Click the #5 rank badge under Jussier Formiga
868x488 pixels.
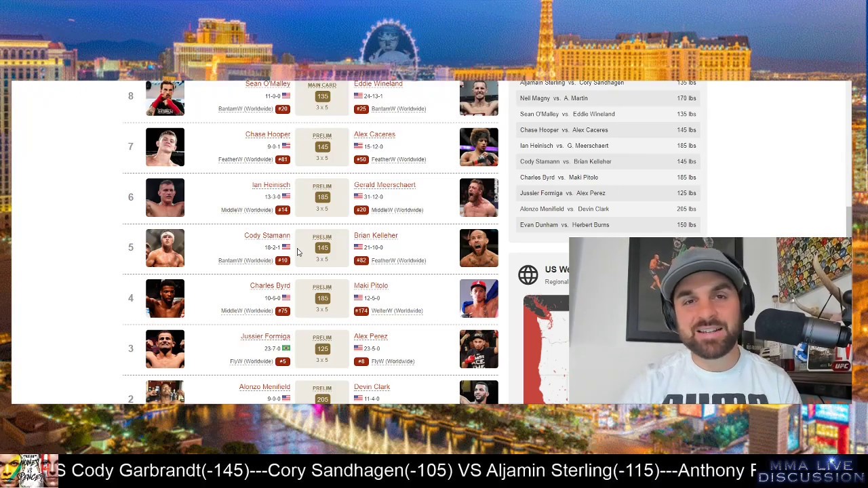(x=283, y=361)
